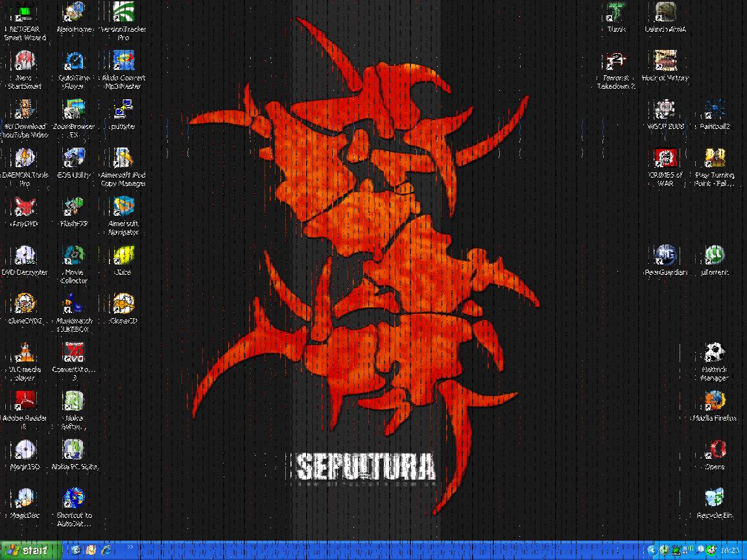This screenshot has width=747, height=560.
Task: Open the FlashFXP shortcut
Action: [x=74, y=213]
